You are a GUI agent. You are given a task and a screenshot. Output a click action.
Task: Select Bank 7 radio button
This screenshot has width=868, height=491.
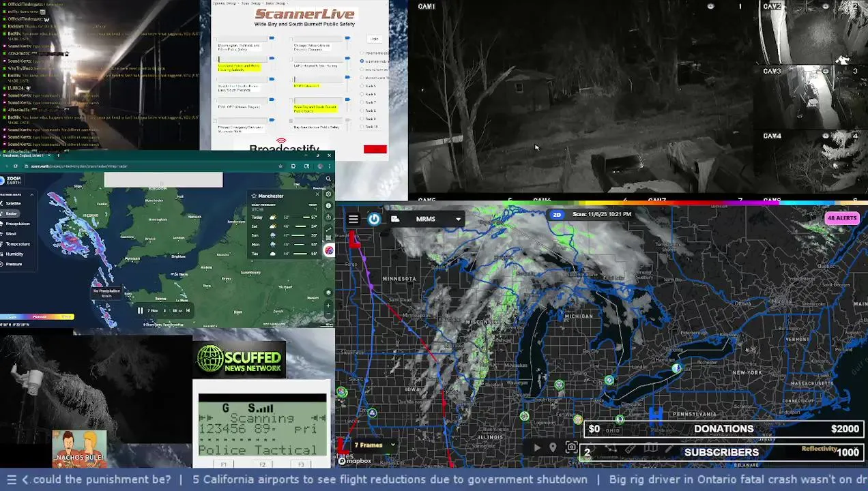click(x=362, y=102)
